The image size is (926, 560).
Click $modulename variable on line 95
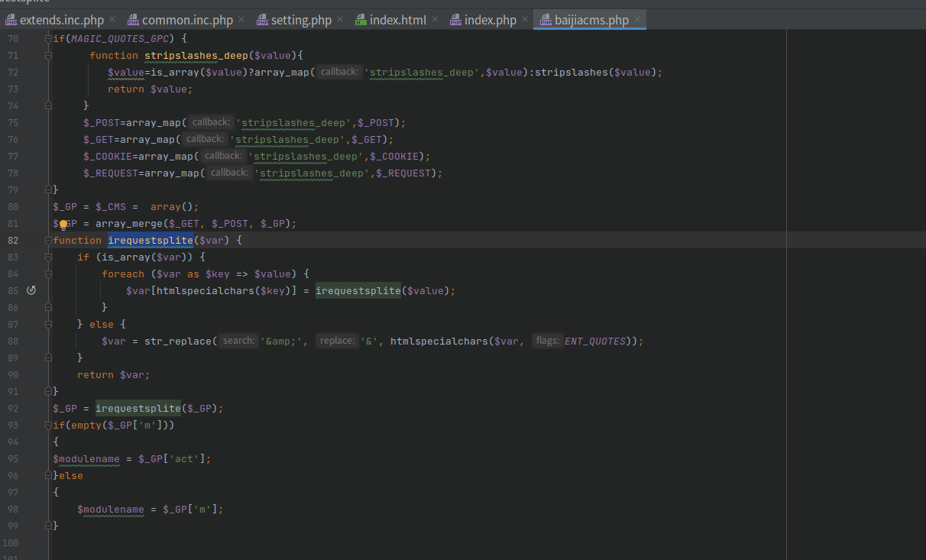(86, 458)
